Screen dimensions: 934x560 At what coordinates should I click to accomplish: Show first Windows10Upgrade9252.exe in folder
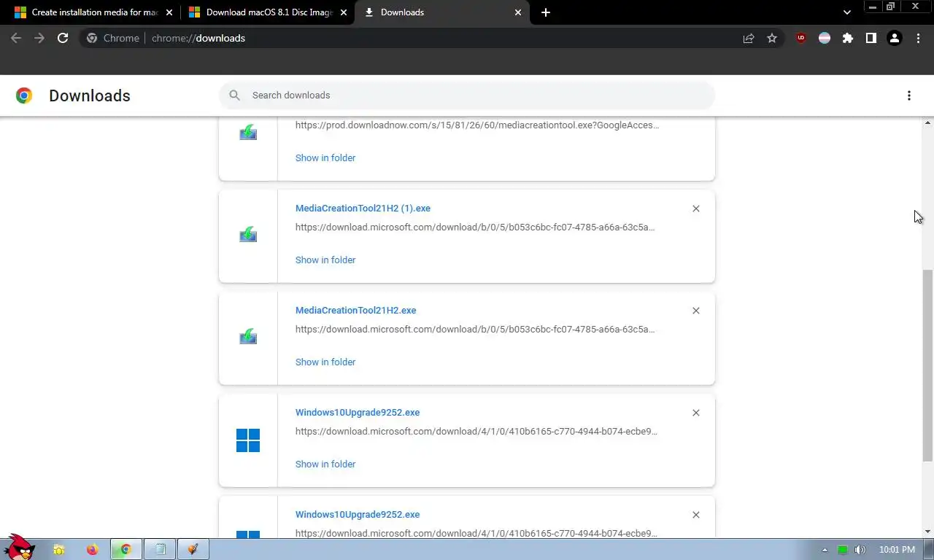pyautogui.click(x=325, y=464)
